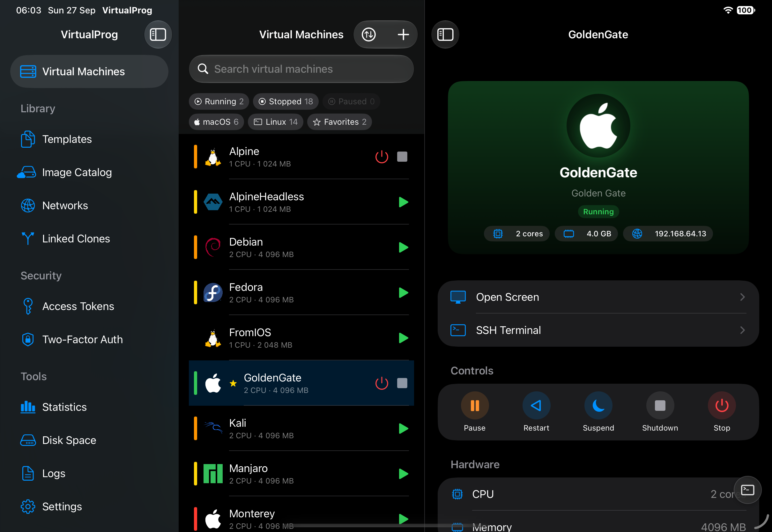The height and width of the screenshot is (532, 772).
Task: Open Linked Clones section
Action: tap(89, 239)
